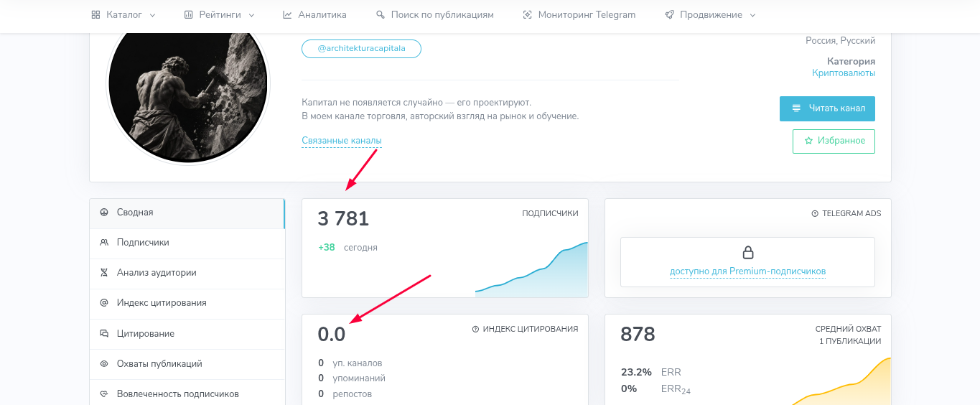The image size is (980, 405).
Task: Select the Сводная sidebar tab
Action: tap(187, 213)
